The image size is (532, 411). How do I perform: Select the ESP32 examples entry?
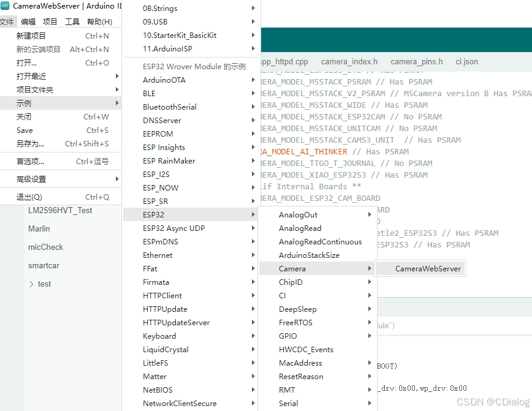pyautogui.click(x=192, y=214)
